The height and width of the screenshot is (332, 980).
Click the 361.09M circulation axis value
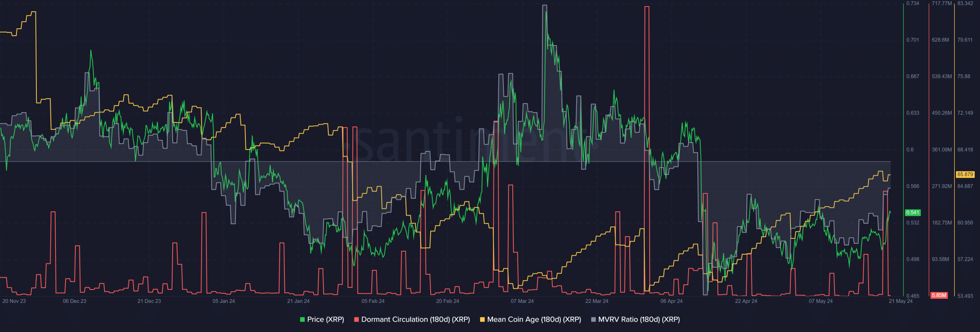942,150
